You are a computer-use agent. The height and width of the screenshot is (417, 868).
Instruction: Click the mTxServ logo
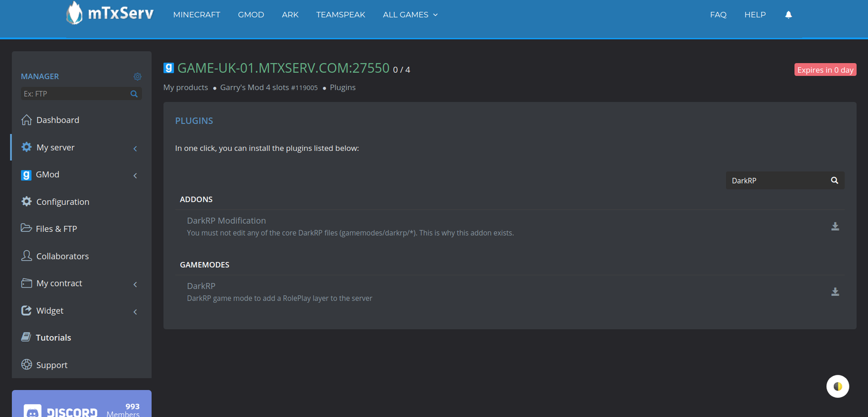pos(110,13)
